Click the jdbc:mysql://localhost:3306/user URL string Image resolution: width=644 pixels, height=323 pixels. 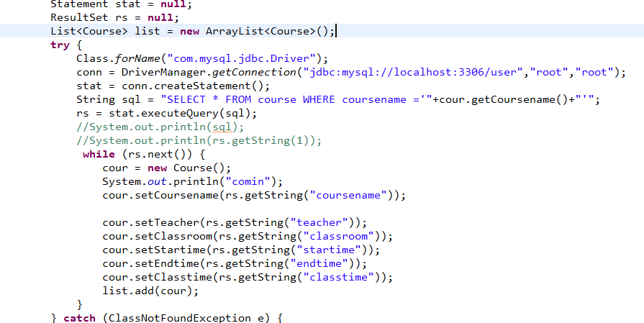click(x=413, y=72)
